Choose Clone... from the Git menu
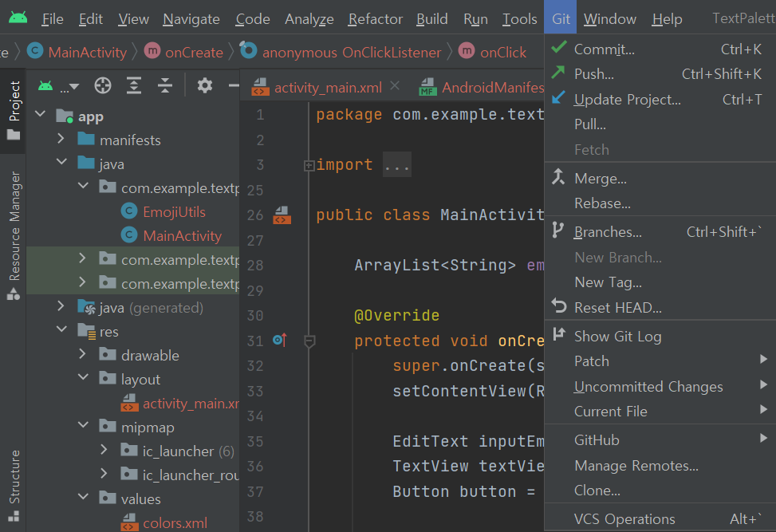Screen dimensions: 776x532 [660, 491]
